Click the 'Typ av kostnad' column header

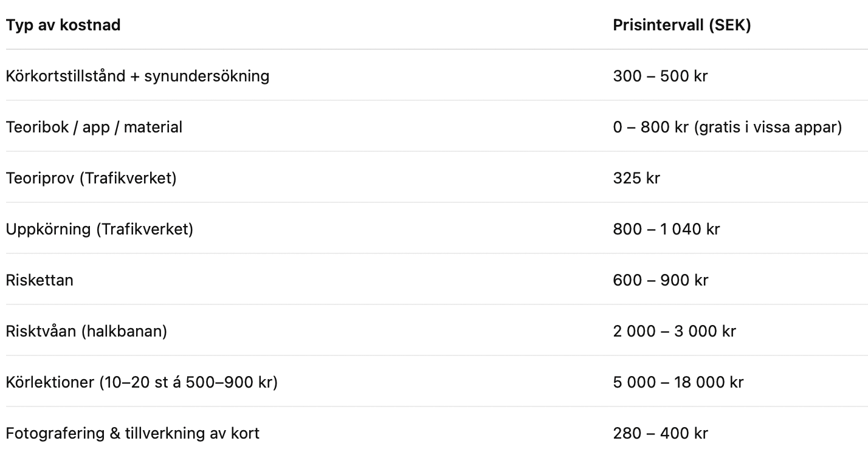pyautogui.click(x=63, y=25)
